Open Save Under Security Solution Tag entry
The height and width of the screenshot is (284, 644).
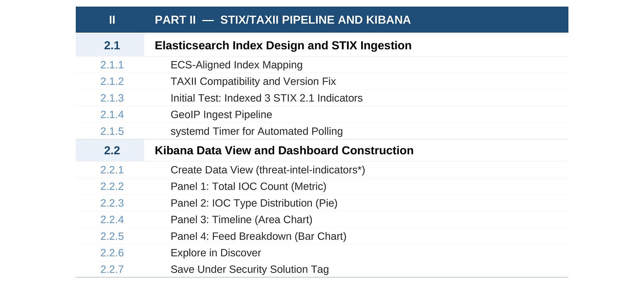coord(249,269)
